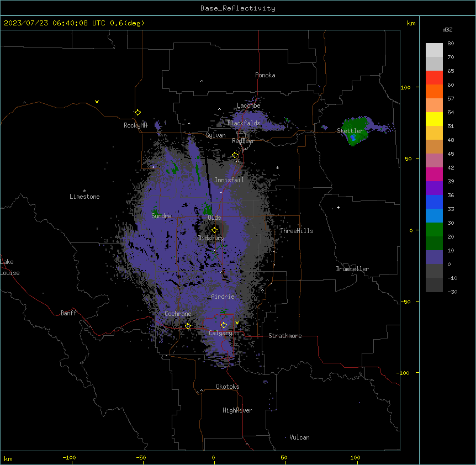Click the Strathmore label
Screen dimensions: 476x465
285,336
